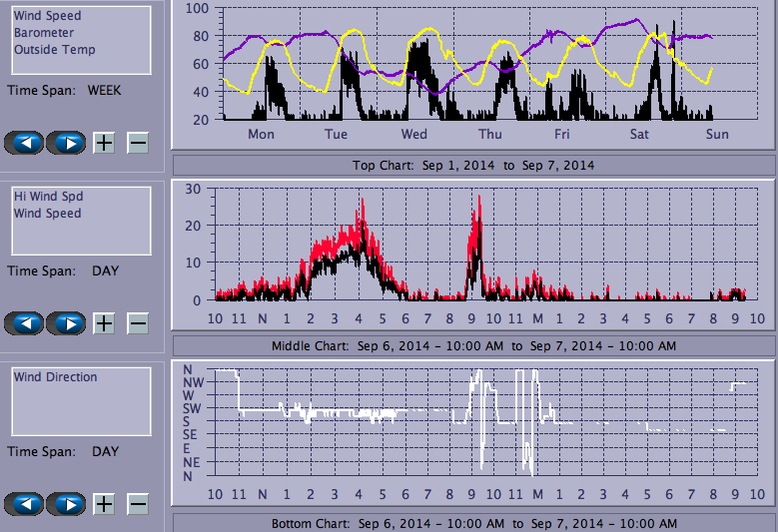778x532 pixels.
Task: Click the top chart's forward arrow button
Action: (x=66, y=142)
